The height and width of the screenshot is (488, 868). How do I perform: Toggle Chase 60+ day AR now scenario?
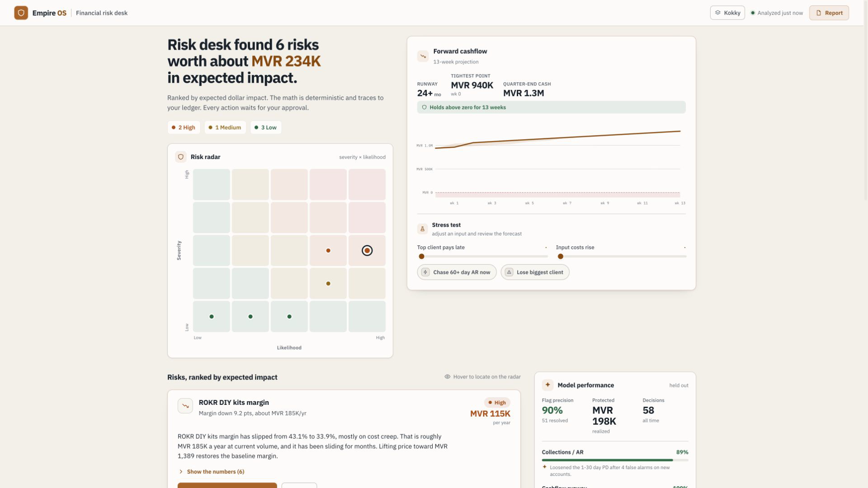[x=457, y=272]
